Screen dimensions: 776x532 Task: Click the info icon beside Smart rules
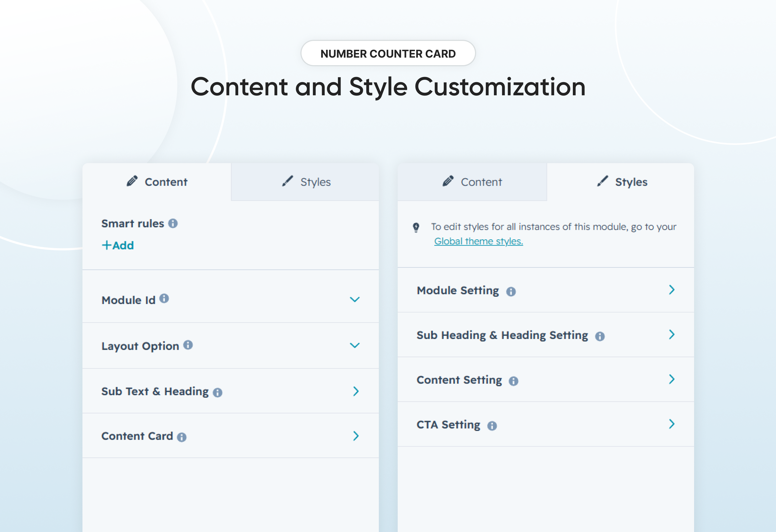point(173,223)
